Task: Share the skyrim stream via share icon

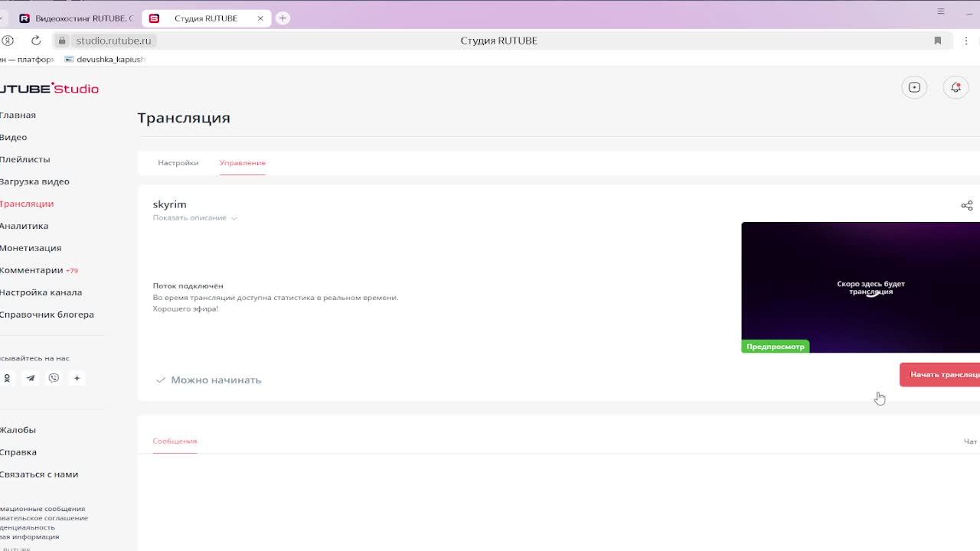Action: pos(966,206)
